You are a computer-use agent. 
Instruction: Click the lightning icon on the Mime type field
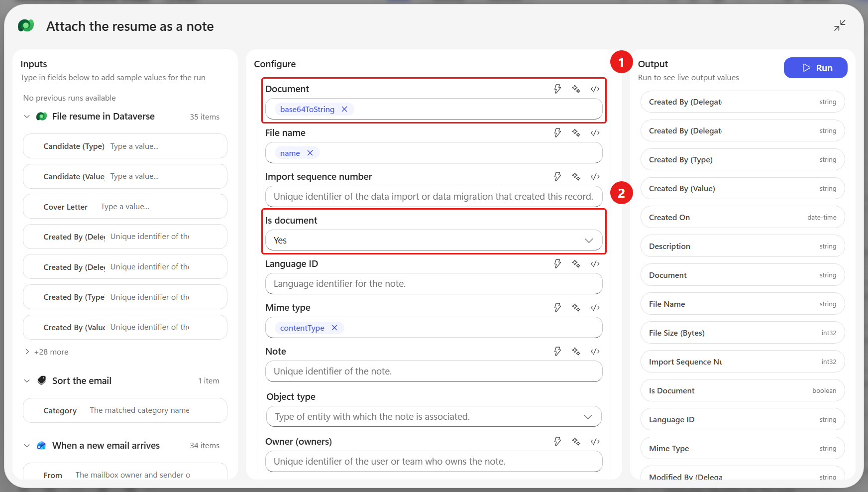coord(557,308)
